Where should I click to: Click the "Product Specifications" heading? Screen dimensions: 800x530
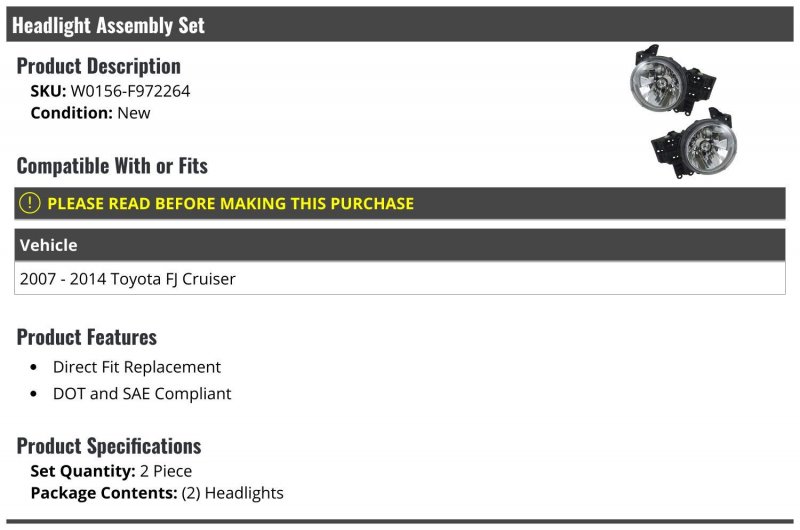[109, 445]
